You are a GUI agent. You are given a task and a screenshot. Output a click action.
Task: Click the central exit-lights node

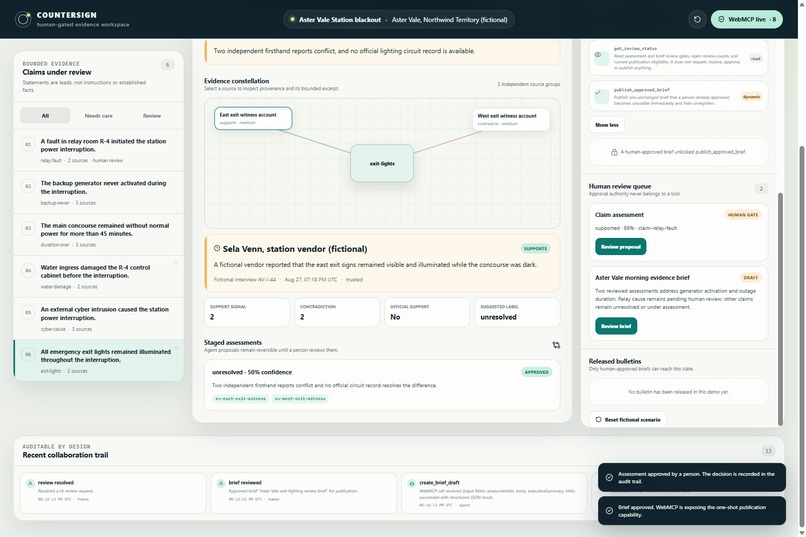pos(382,163)
